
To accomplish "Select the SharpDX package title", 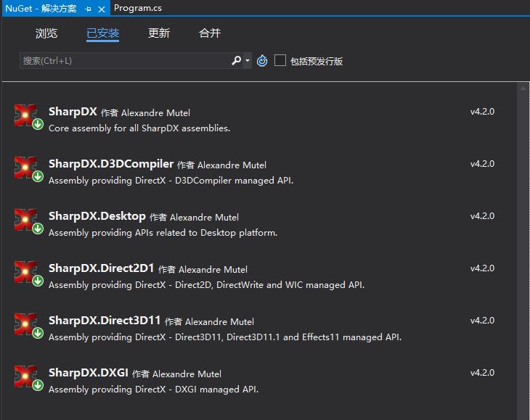I will 73,112.
